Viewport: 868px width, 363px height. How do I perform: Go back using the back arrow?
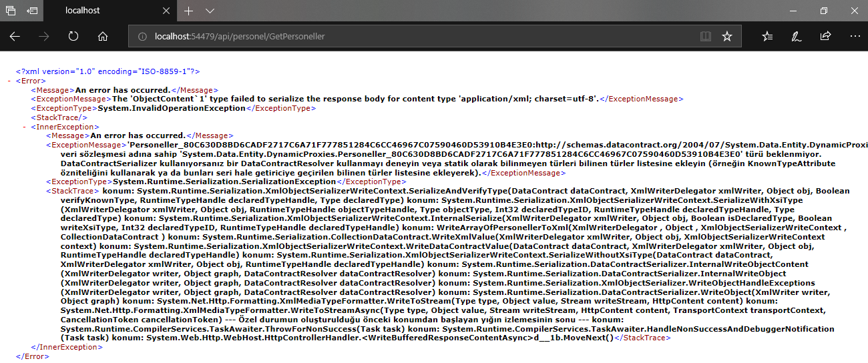[15, 36]
